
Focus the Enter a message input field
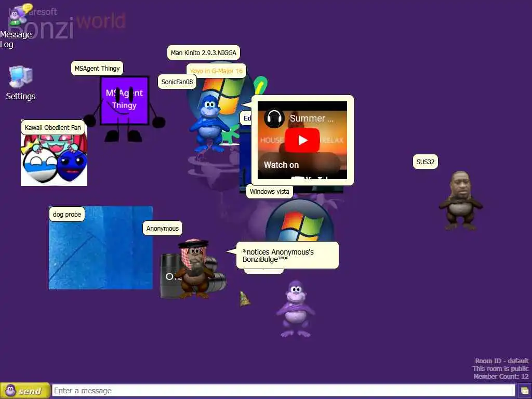click(x=283, y=391)
